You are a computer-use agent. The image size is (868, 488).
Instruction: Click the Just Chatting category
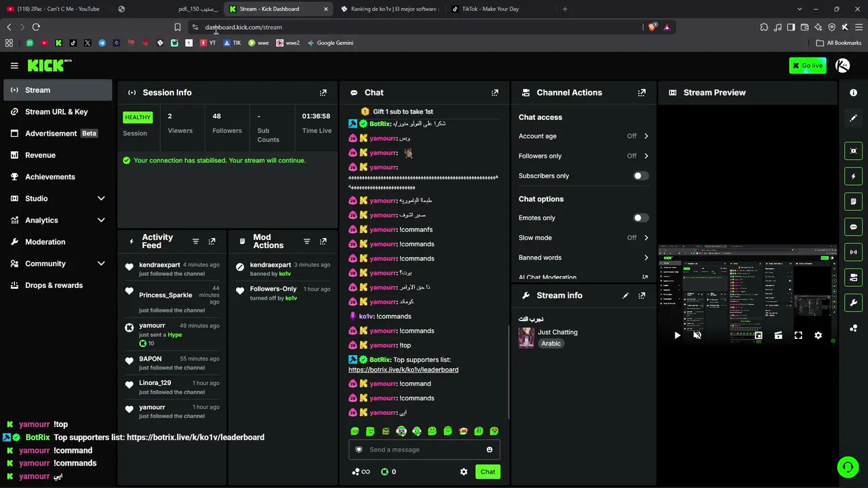click(x=557, y=332)
